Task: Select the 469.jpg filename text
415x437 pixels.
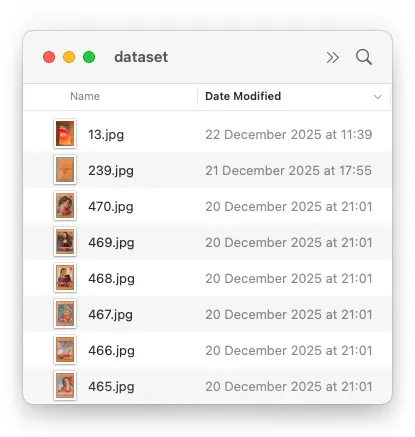Action: coord(111,243)
